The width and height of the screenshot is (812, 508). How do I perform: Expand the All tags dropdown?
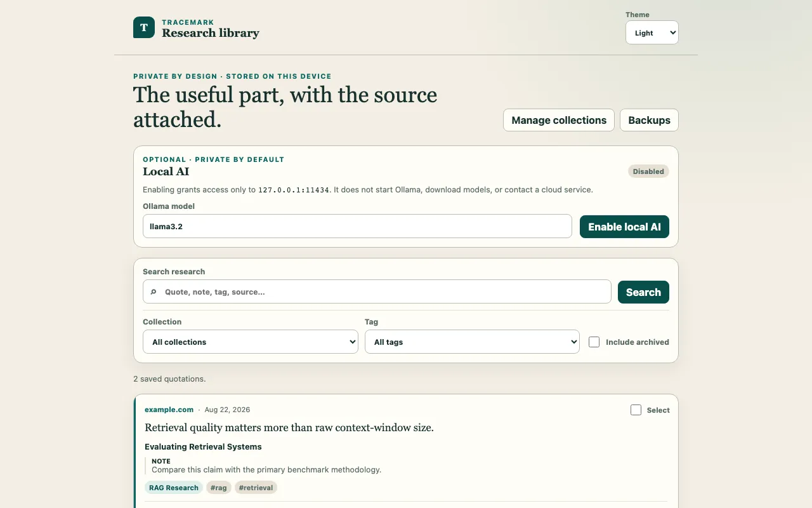click(472, 342)
